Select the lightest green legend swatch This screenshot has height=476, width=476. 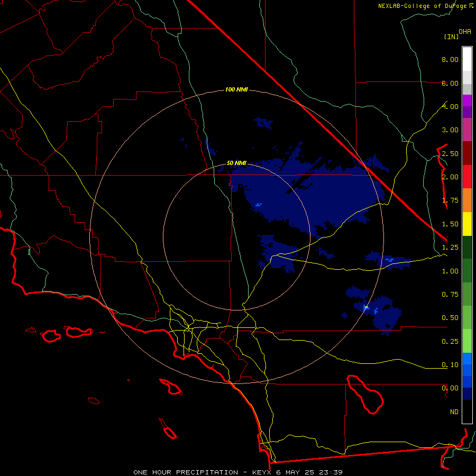[x=467, y=341]
